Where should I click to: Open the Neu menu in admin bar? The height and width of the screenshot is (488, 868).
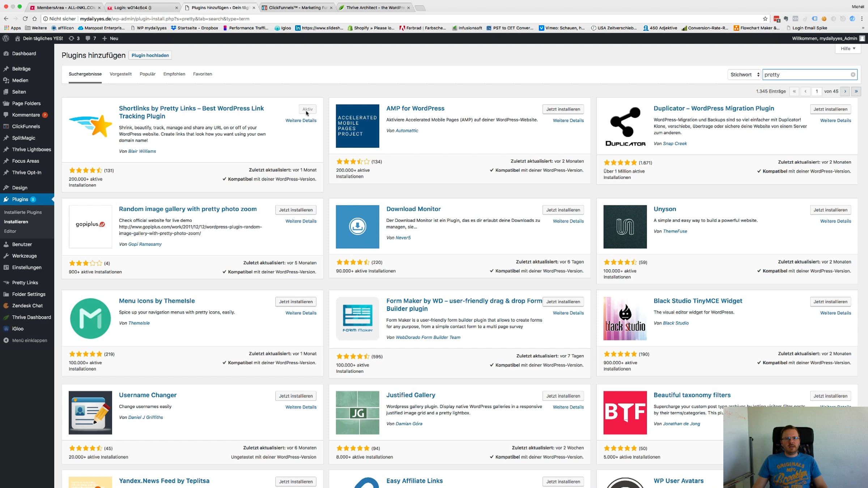click(x=110, y=38)
